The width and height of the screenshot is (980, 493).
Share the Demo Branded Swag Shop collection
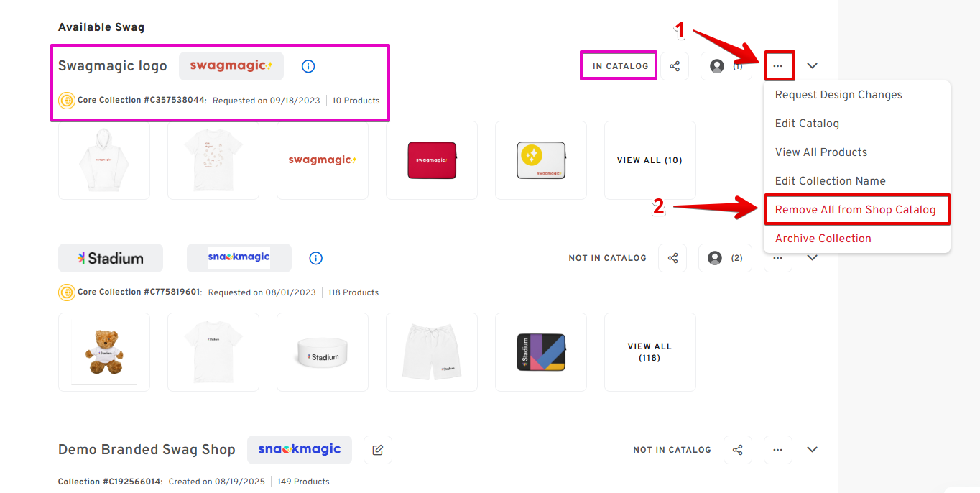[x=737, y=450]
